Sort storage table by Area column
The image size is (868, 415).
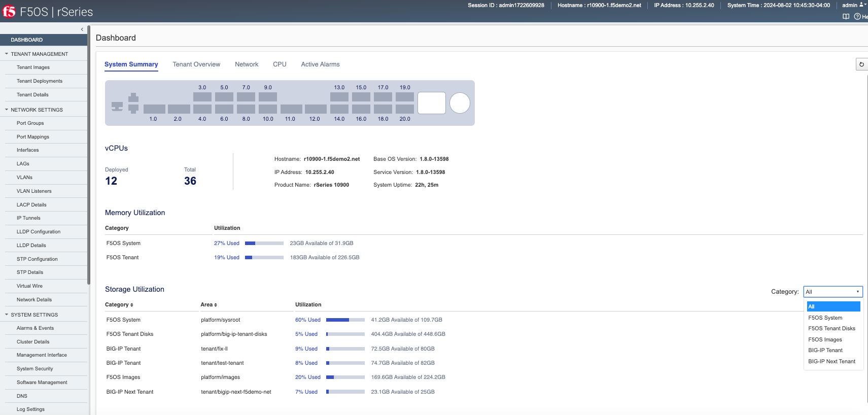(x=209, y=305)
